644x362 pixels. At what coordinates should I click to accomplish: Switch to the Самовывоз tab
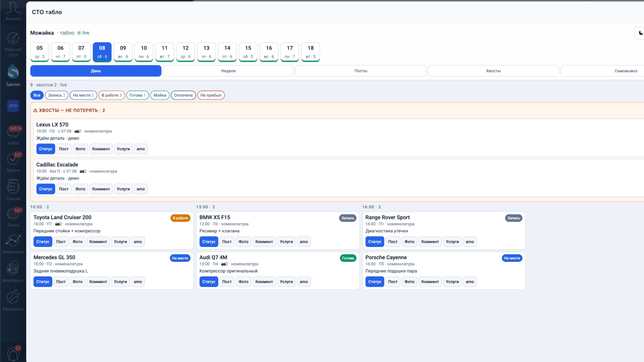tap(626, 71)
